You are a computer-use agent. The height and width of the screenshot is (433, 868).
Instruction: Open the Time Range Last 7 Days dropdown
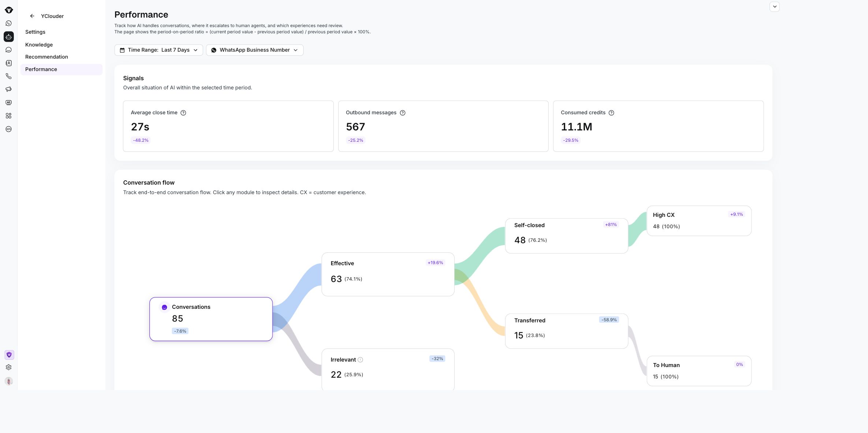tap(159, 50)
